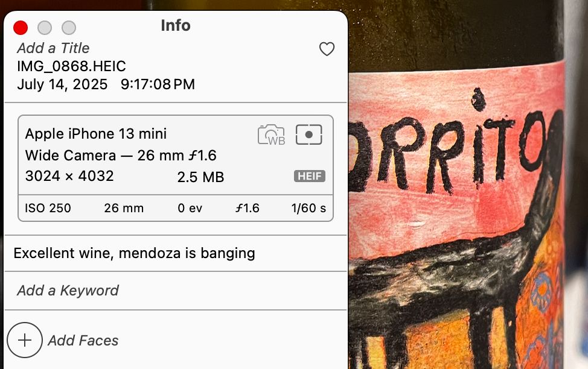Click the ISO 250 value
This screenshot has width=588, height=369.
tap(48, 209)
